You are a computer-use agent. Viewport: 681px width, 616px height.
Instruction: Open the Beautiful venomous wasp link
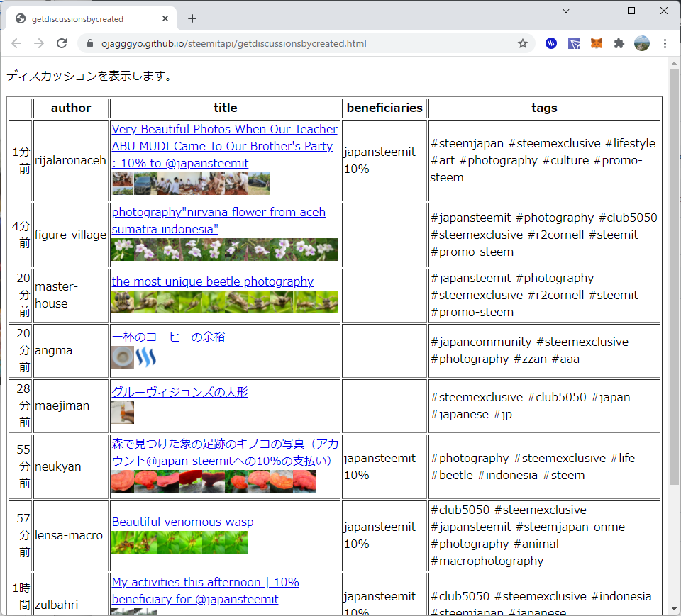coord(182,522)
